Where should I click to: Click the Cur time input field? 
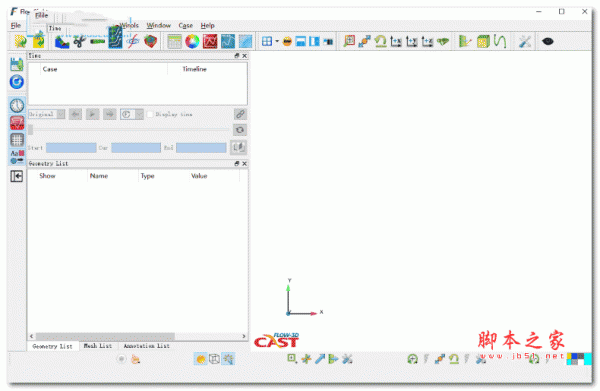[x=136, y=148]
